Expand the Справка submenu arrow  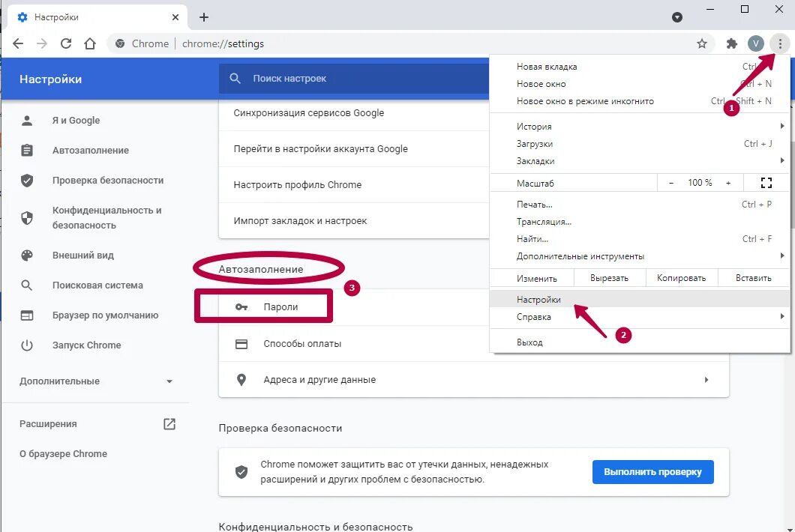point(781,316)
